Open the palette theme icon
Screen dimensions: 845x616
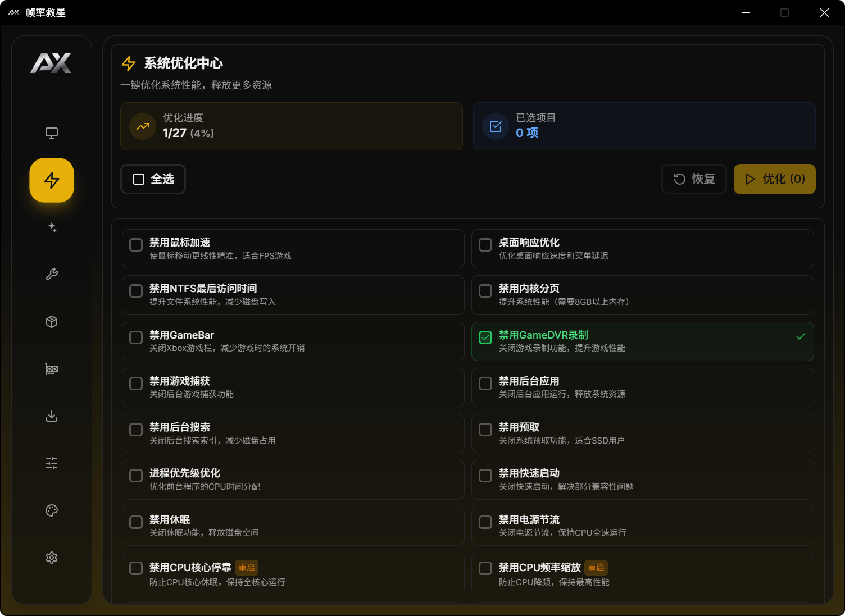52,510
